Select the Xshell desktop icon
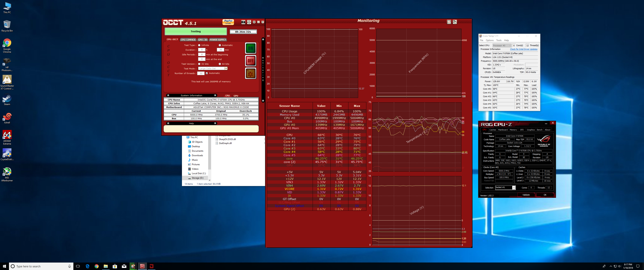 coord(7,118)
